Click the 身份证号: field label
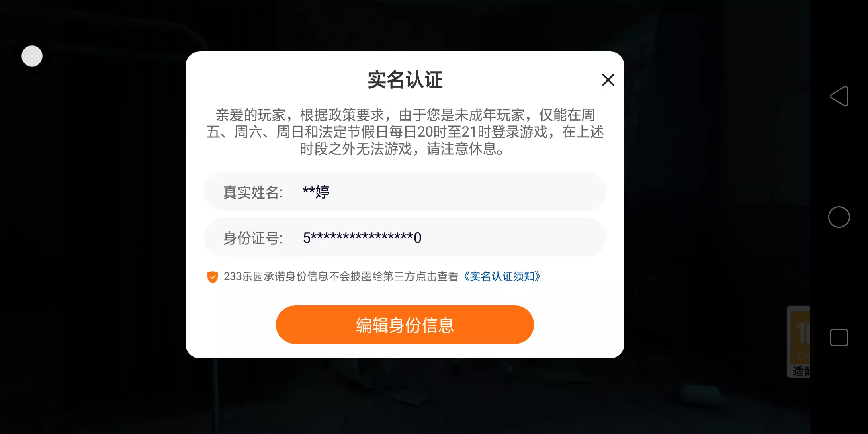 pos(253,238)
